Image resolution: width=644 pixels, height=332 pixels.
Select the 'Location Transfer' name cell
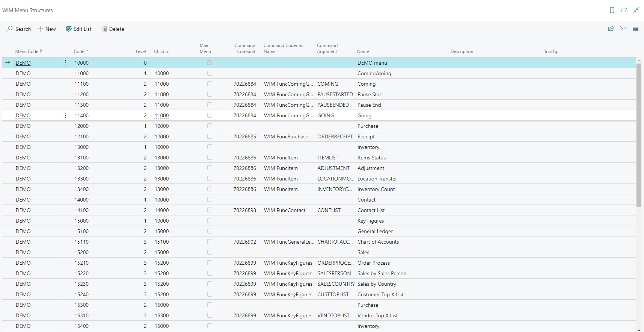pos(377,179)
